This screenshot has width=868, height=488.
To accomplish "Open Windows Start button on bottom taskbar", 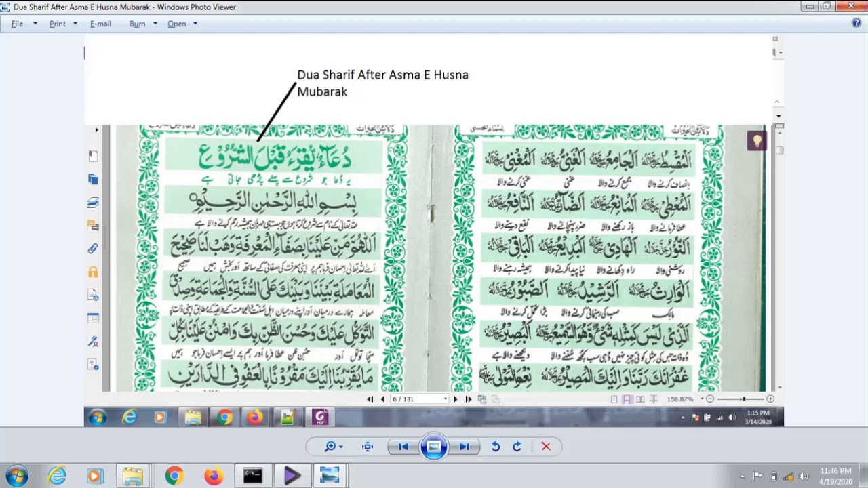I will (x=16, y=476).
